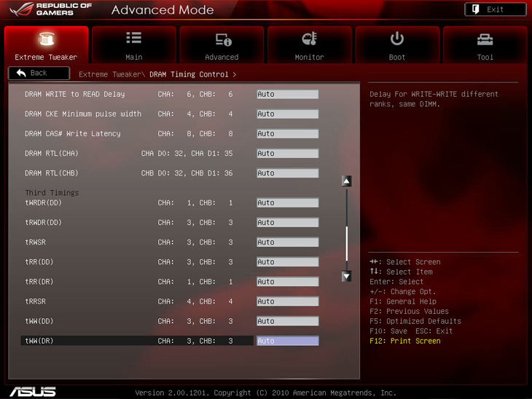Open the Advanced settings icon
Image resolution: width=532 pixels, height=399 pixels.
coord(222,39)
